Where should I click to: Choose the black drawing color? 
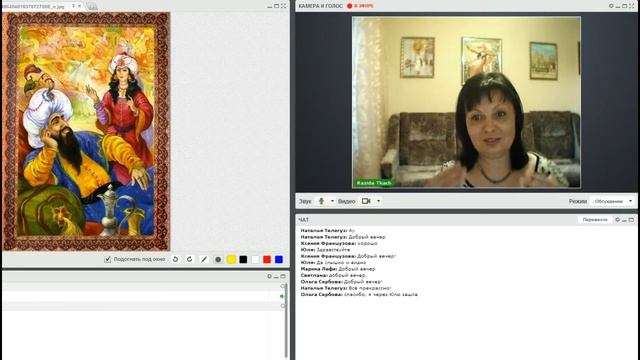243,259
